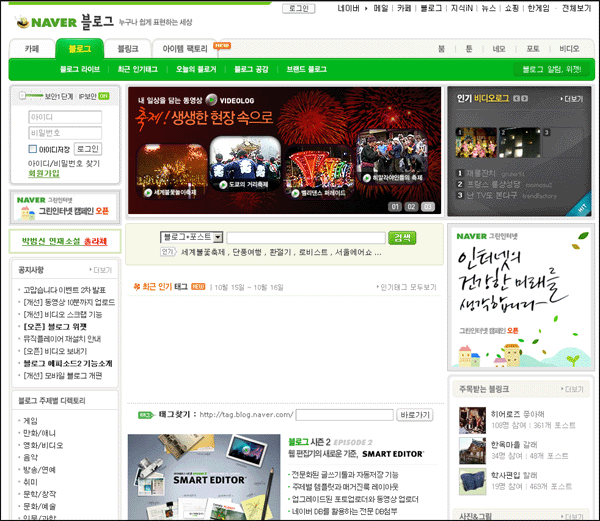Screen dimensions: 600x521
Task: Toggle the 아이디저장 checkbox
Action: coord(33,149)
